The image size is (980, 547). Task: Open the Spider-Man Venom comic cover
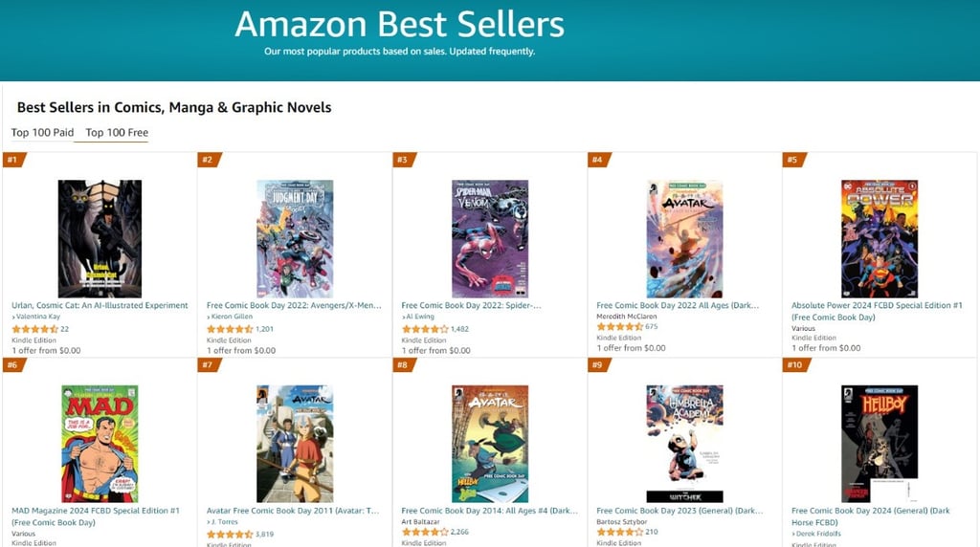490,238
